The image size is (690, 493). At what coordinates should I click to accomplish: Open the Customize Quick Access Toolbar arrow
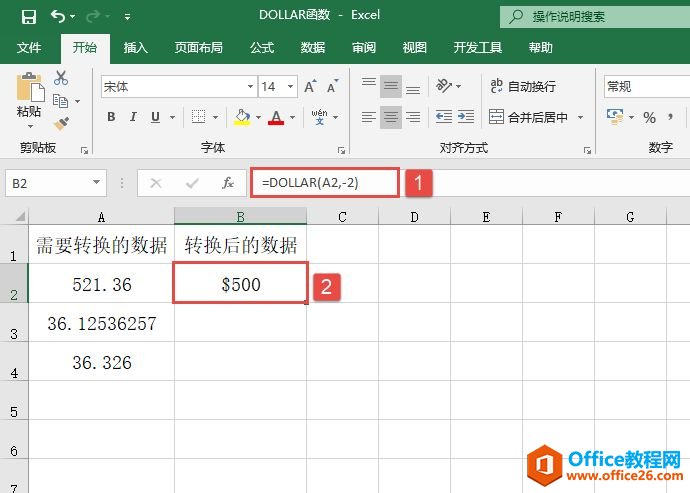[127, 17]
